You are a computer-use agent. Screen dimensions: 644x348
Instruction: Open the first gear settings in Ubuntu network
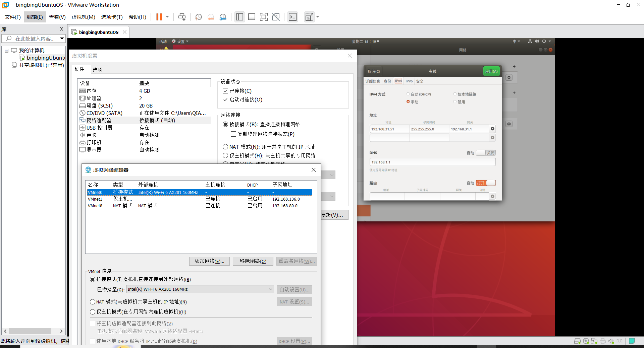509,77
